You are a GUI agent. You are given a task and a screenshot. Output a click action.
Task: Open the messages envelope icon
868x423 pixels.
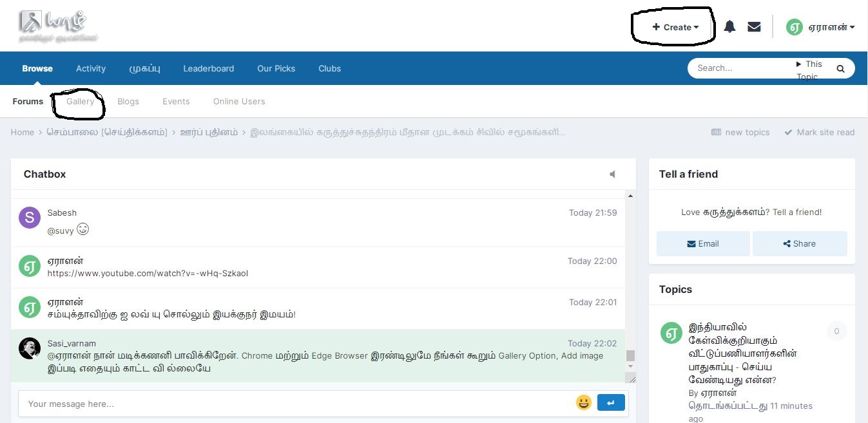754,27
